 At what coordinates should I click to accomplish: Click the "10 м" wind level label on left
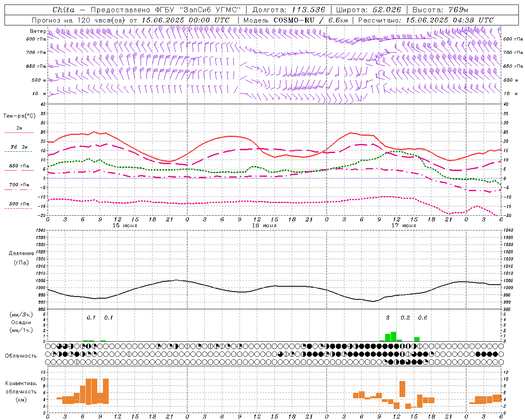tap(39, 94)
